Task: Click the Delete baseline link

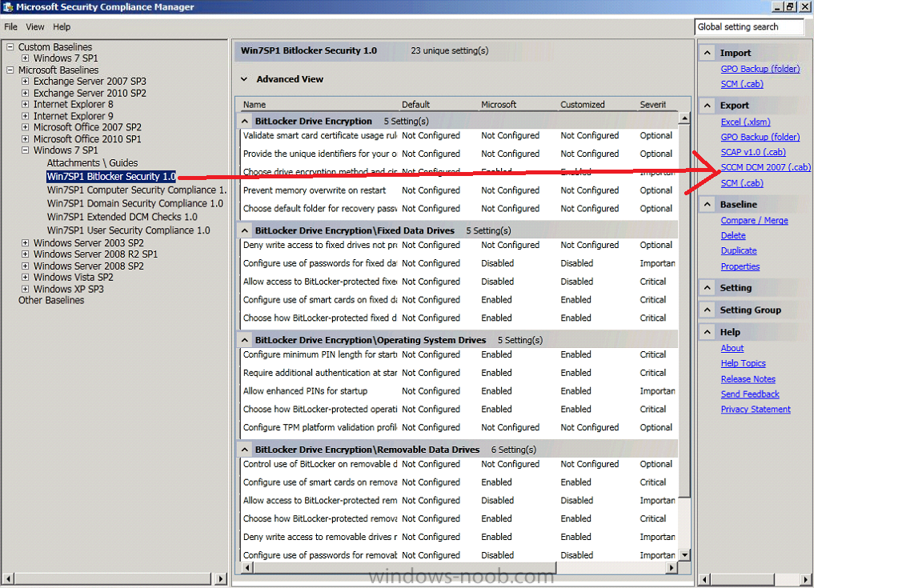Action: (733, 236)
